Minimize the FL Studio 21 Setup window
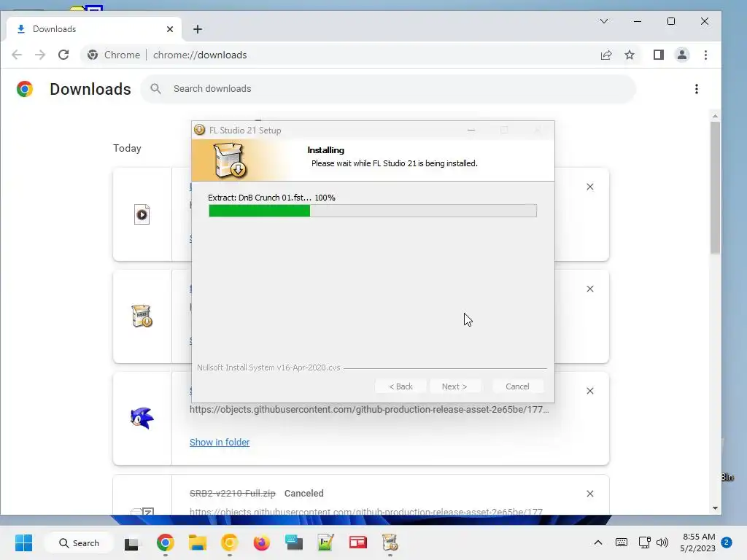This screenshot has width=747, height=560. pyautogui.click(x=471, y=130)
